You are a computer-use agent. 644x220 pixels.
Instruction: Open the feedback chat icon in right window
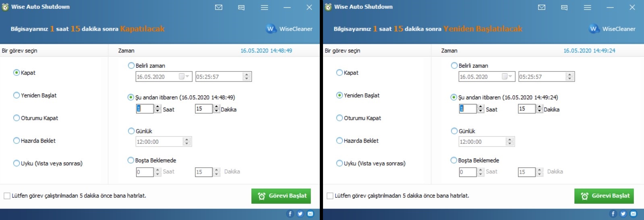(564, 7)
